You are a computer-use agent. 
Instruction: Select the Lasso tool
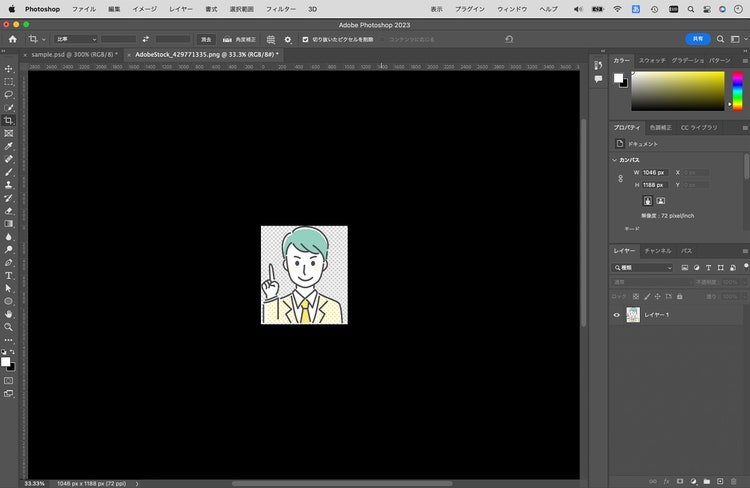tap(9, 95)
